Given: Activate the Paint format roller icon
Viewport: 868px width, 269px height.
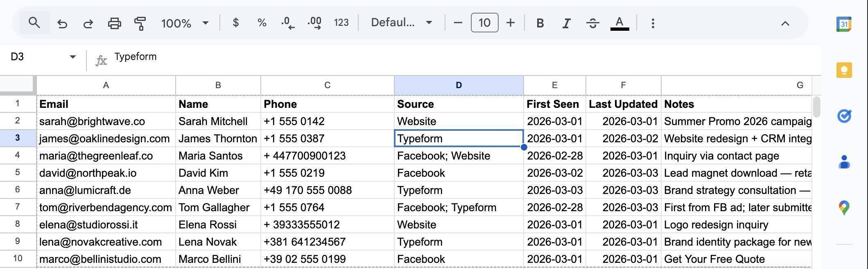Looking at the screenshot, I should pos(140,23).
